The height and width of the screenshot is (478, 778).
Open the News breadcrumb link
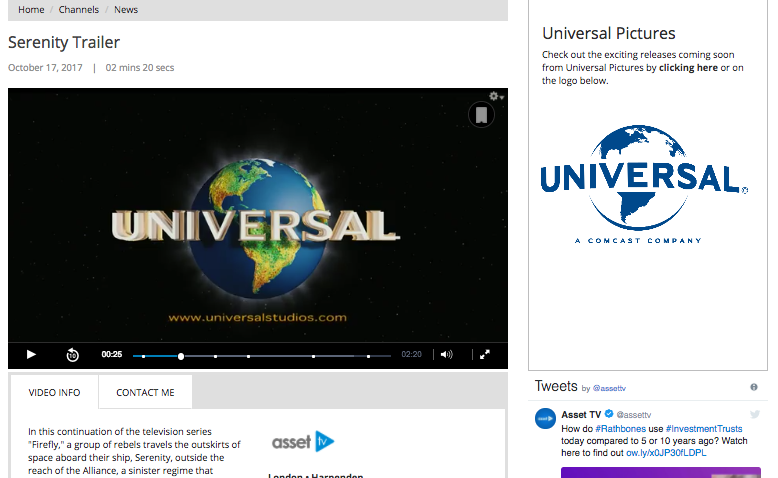[126, 9]
